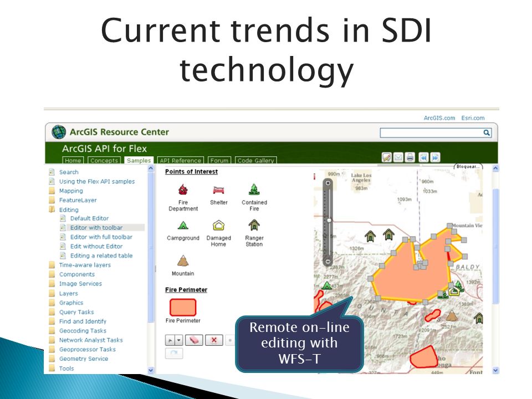This screenshot has height=399, width=532.
Task: Open Edit without Editor sample
Action: [96, 246]
